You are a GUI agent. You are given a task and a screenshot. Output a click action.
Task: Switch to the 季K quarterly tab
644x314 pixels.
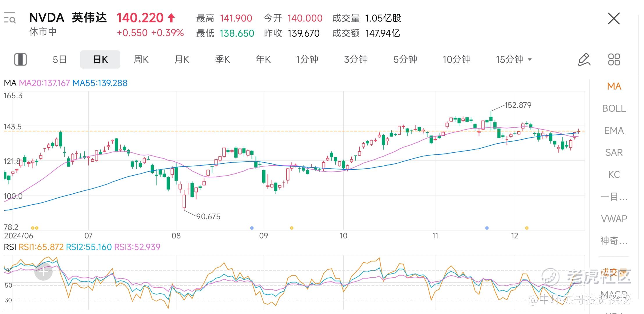(222, 59)
